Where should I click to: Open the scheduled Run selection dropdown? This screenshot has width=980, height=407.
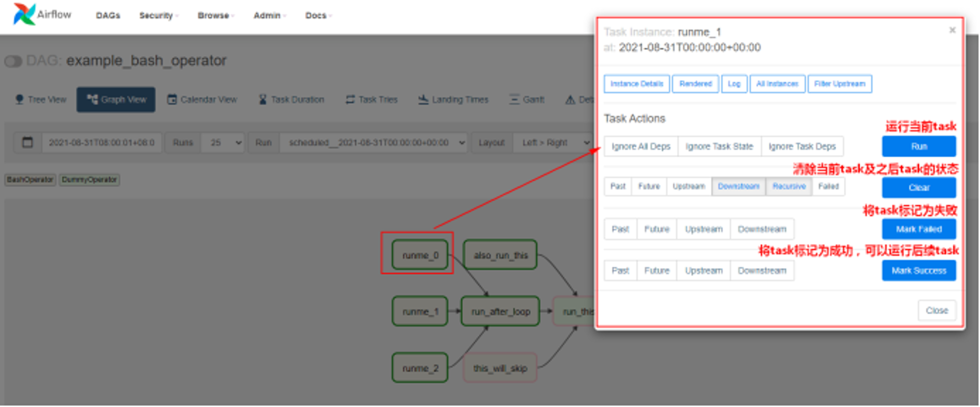coord(373,143)
